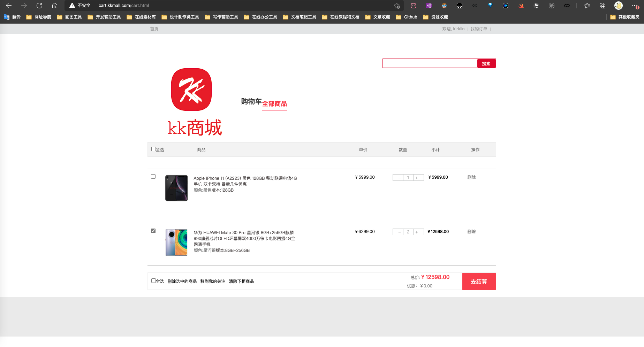The height and width of the screenshot is (347, 644).
Task: Go to 首页 link
Action: click(x=154, y=29)
